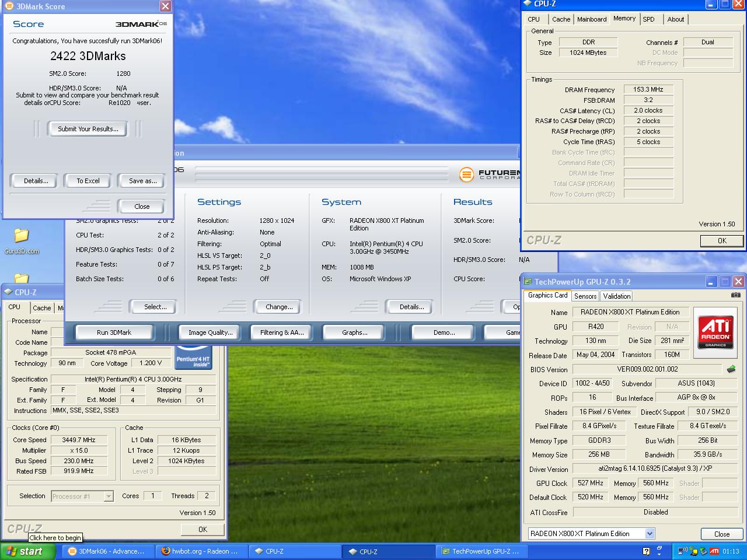
Task: Click the CPU-Z Memory window title icon
Action: coord(528,3)
